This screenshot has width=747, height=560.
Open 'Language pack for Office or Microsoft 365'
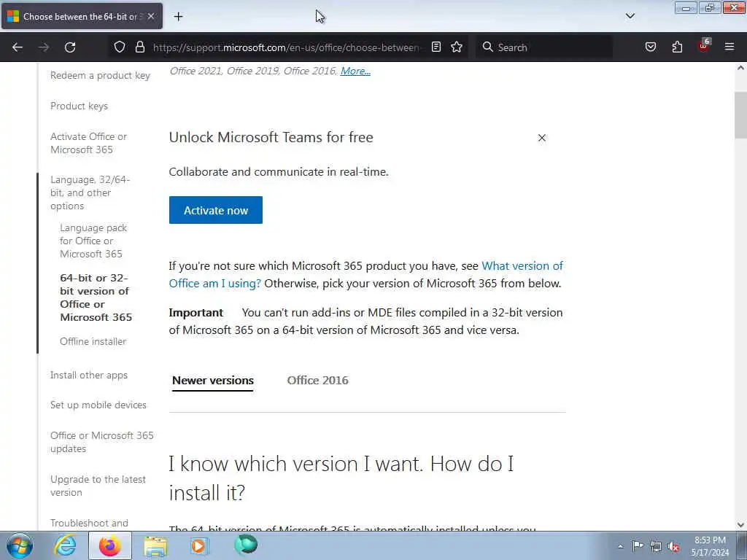click(93, 241)
